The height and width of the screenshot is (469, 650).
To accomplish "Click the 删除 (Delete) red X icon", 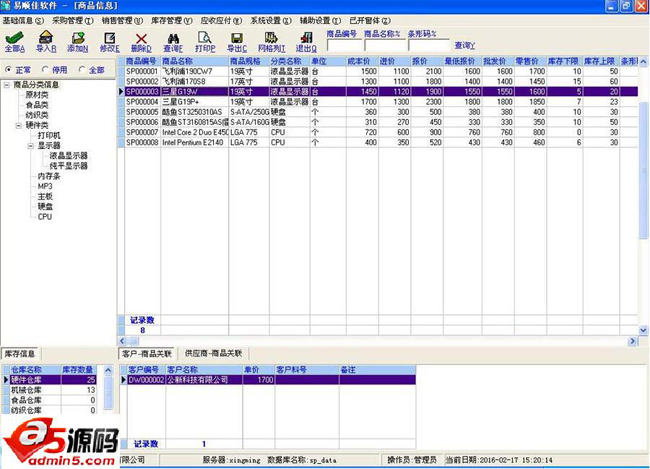I will [141, 41].
